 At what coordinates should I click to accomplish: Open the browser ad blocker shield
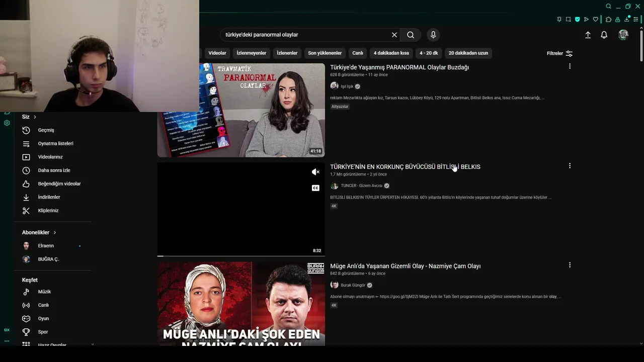pyautogui.click(x=577, y=19)
